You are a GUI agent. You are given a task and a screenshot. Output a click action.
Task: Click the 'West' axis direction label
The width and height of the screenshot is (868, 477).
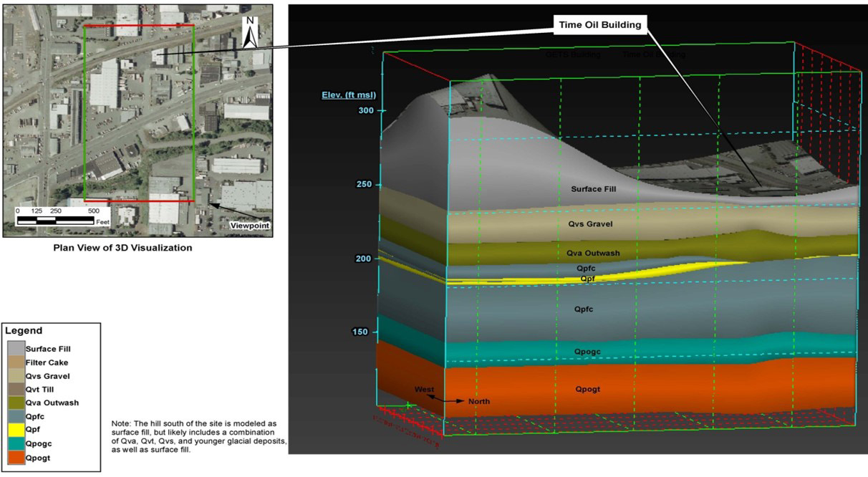click(424, 390)
